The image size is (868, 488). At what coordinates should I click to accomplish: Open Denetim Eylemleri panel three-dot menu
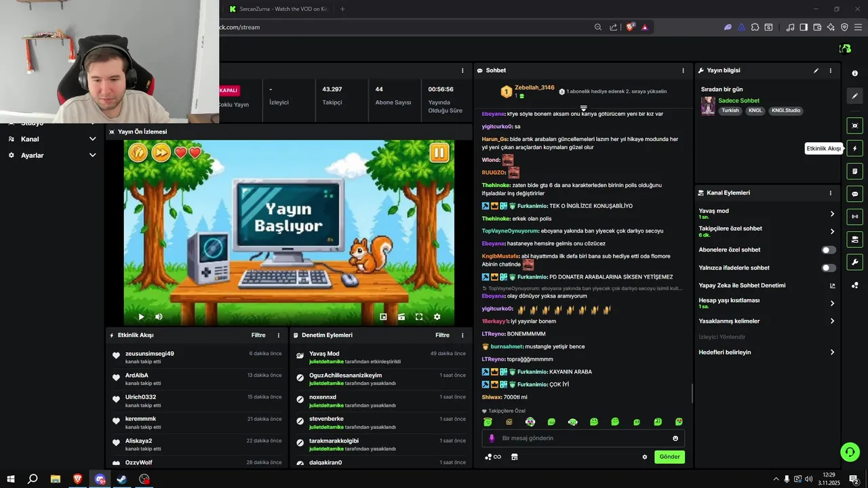(x=462, y=335)
